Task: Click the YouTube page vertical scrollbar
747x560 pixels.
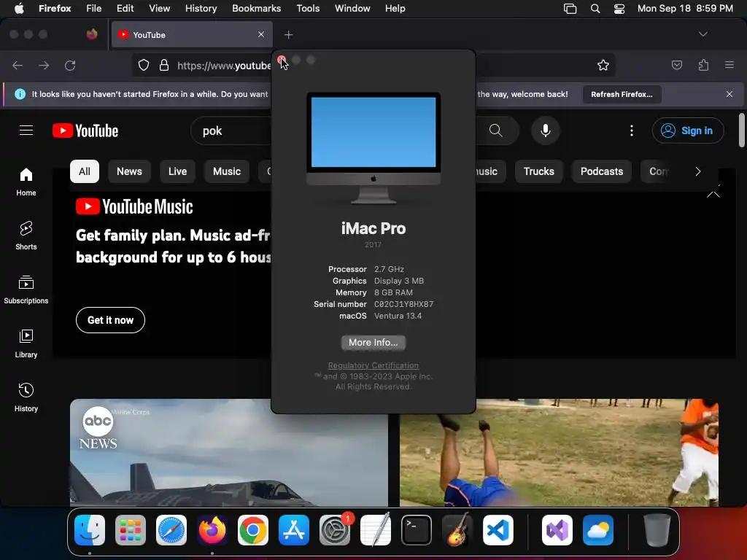Action: coord(741,131)
